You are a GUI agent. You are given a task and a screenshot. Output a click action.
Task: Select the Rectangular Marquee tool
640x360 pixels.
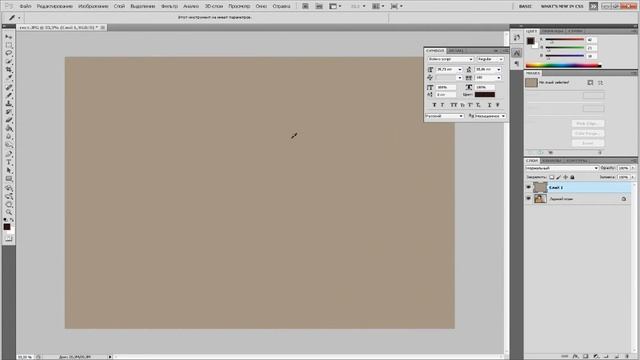[9, 45]
